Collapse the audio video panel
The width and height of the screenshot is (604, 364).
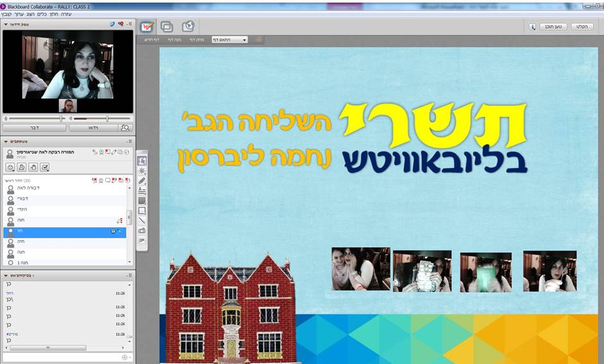click(x=6, y=24)
